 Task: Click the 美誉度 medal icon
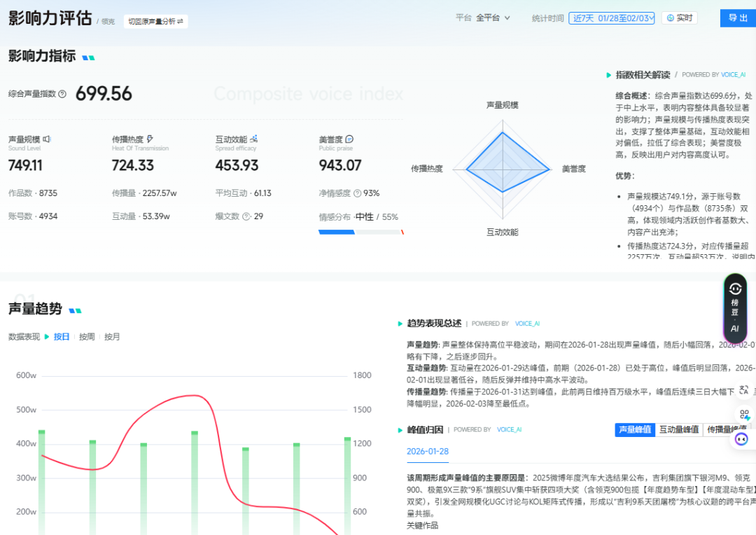coord(349,139)
